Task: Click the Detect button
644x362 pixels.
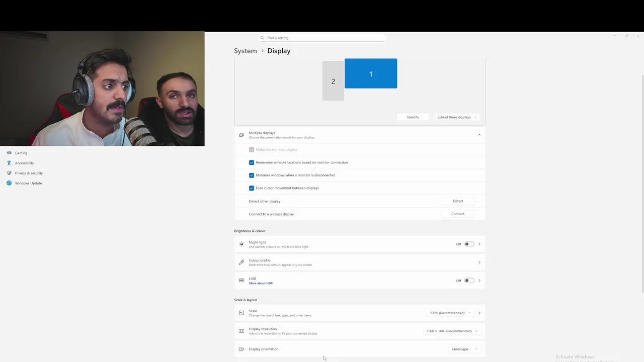Action: pos(458,201)
